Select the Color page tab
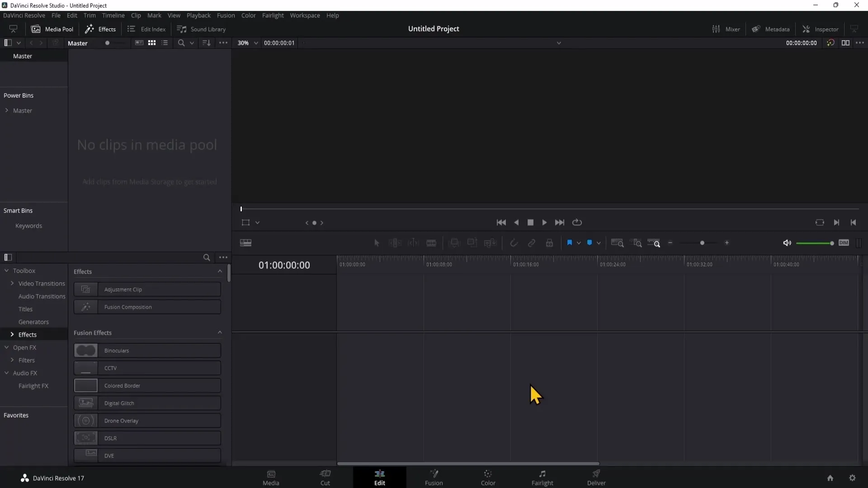 (x=488, y=477)
